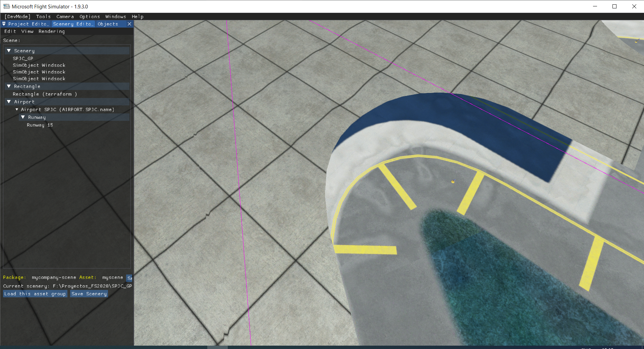Collapse the Runway node
This screenshot has height=349, width=644.
point(23,117)
